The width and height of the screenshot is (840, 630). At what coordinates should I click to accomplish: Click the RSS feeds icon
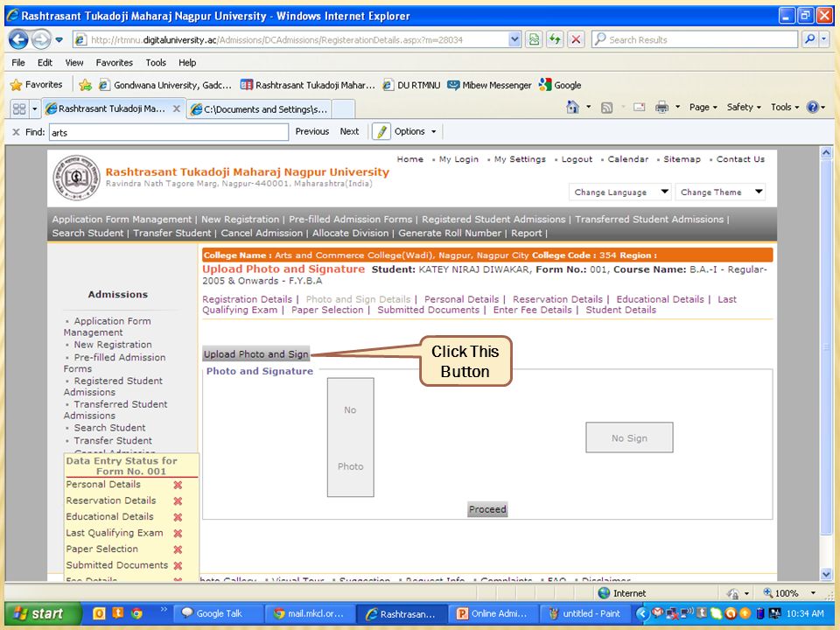click(606, 108)
